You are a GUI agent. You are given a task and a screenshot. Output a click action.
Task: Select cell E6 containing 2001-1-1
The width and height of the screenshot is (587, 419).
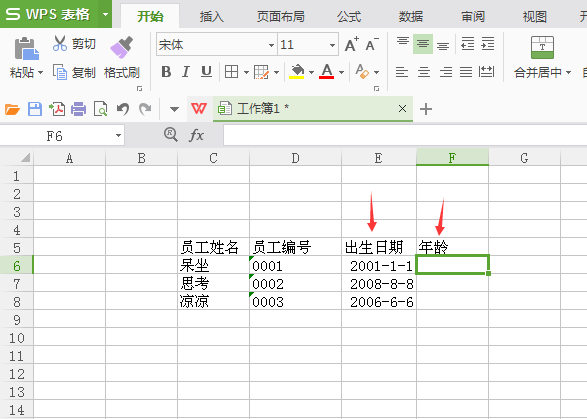tap(379, 265)
